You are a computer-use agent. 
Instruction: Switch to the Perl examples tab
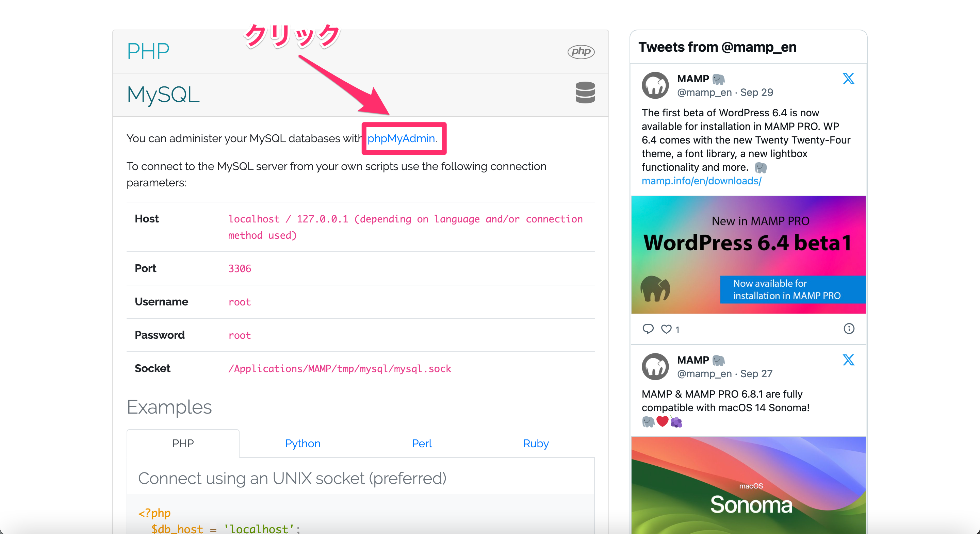tap(422, 444)
